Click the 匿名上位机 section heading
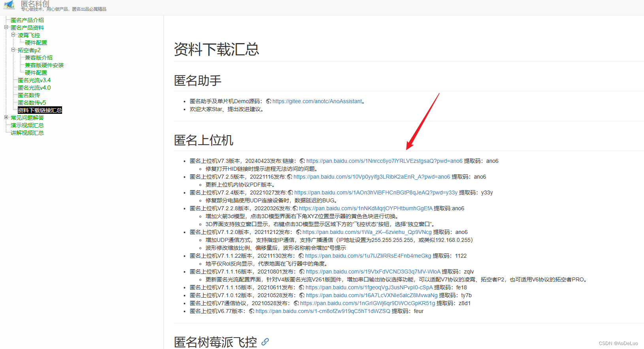 pyautogui.click(x=203, y=140)
